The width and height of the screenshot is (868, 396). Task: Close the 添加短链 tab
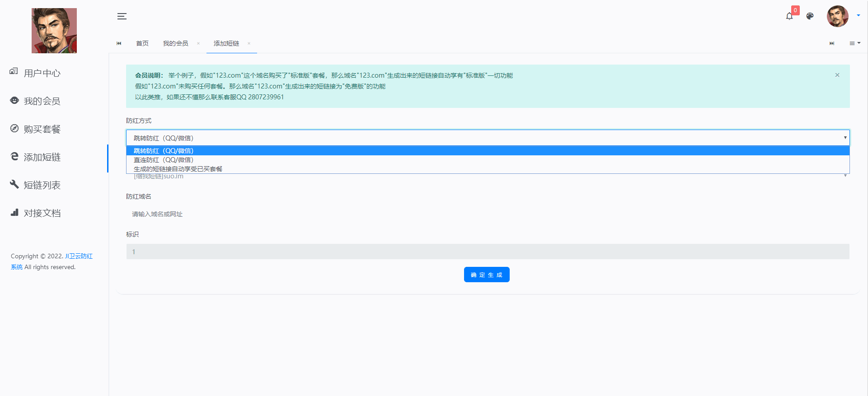pos(249,43)
